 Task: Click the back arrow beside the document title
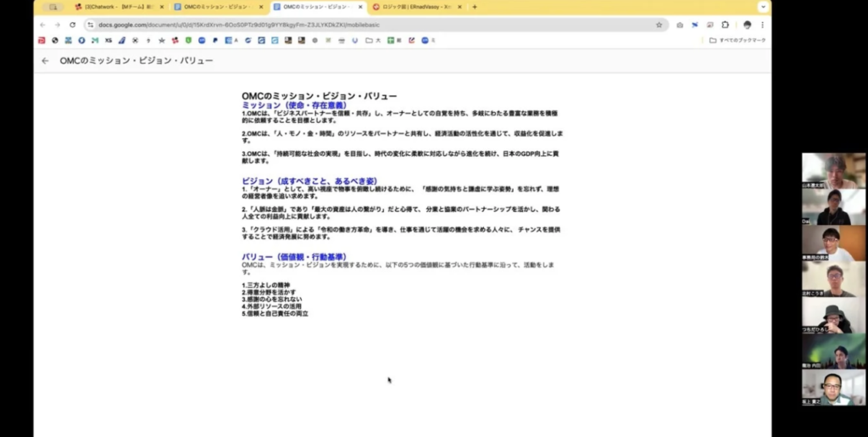pos(46,61)
